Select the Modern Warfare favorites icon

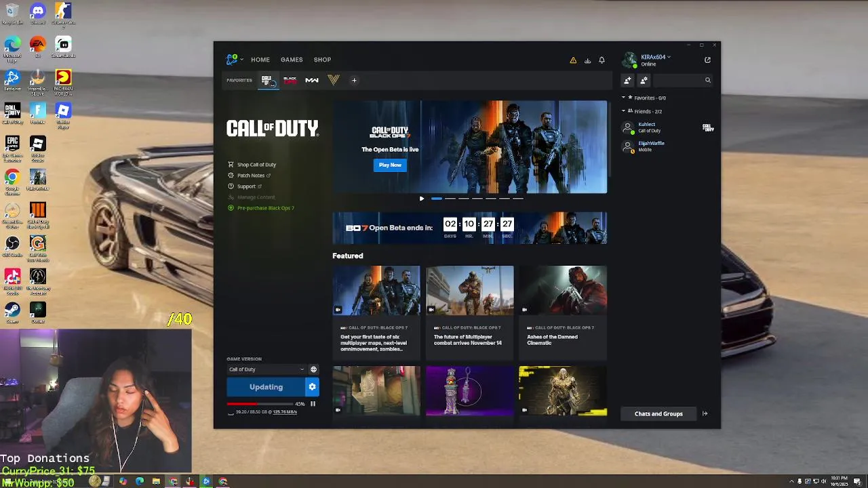[312, 80]
